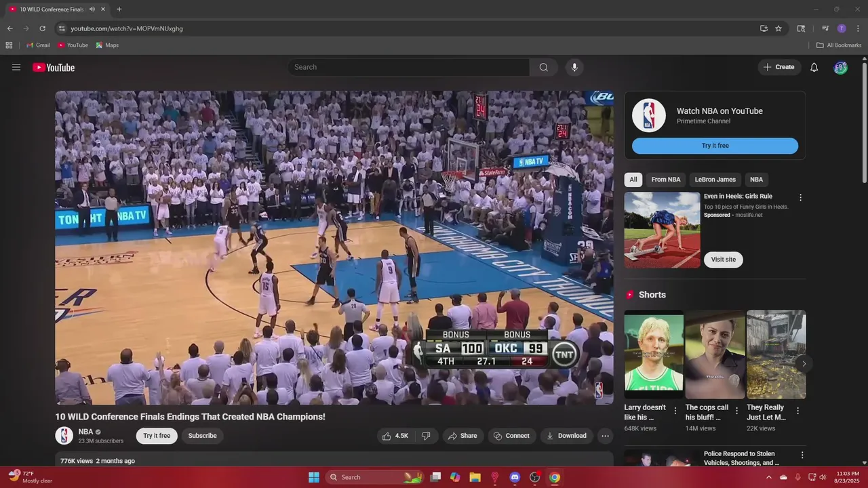Show hidden system tray icons chevron
Screen dimensions: 868x488
coord(769,477)
